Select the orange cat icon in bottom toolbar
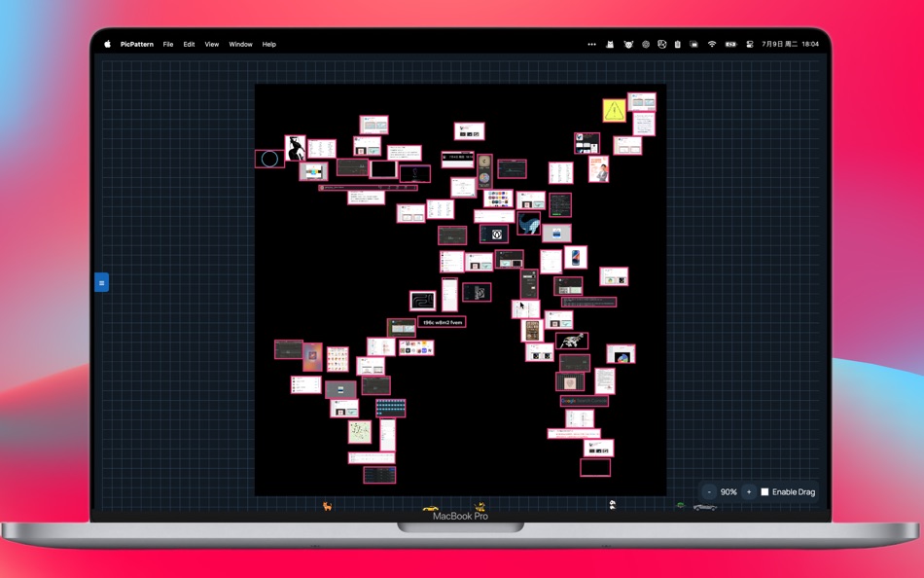 pos(326,504)
